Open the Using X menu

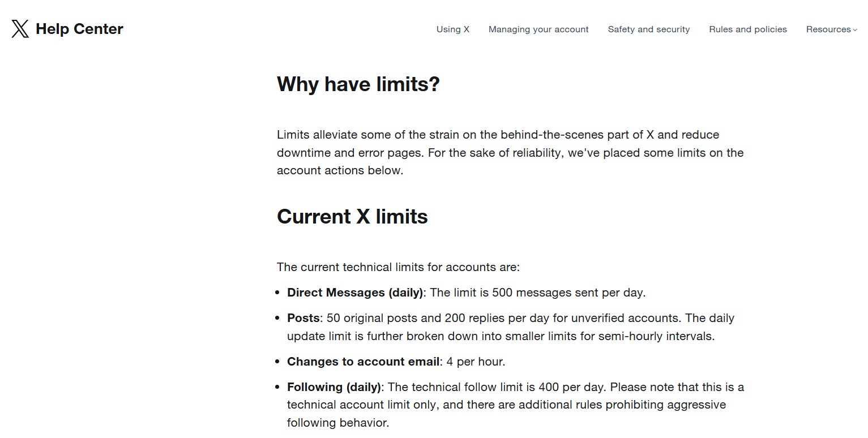(x=453, y=29)
